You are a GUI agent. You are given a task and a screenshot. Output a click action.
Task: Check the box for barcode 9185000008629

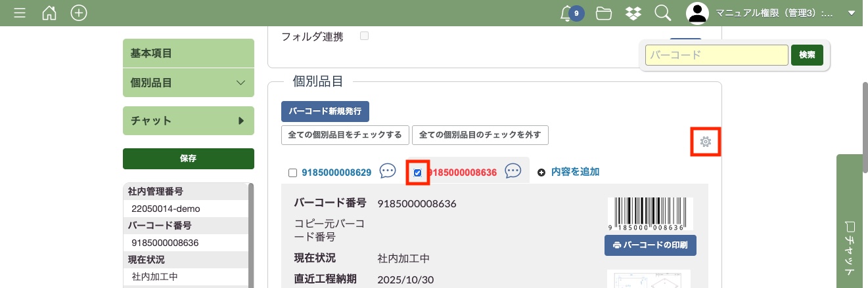[293, 173]
